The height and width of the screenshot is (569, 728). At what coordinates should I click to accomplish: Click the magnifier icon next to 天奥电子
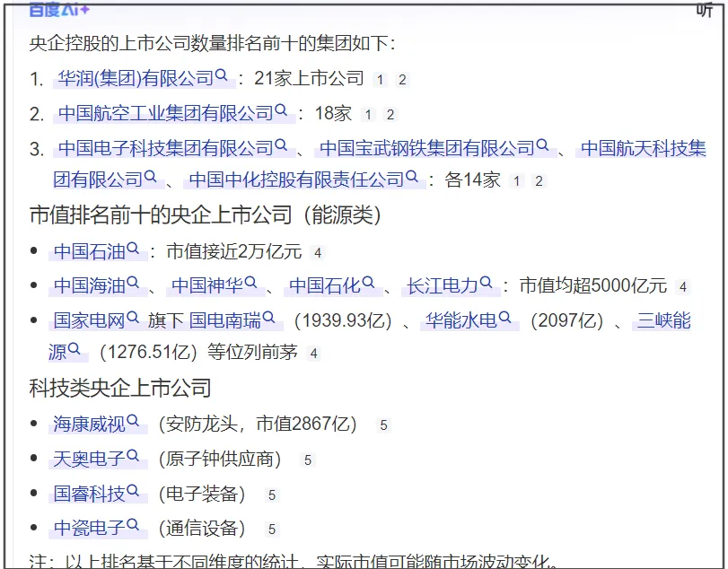(x=133, y=455)
